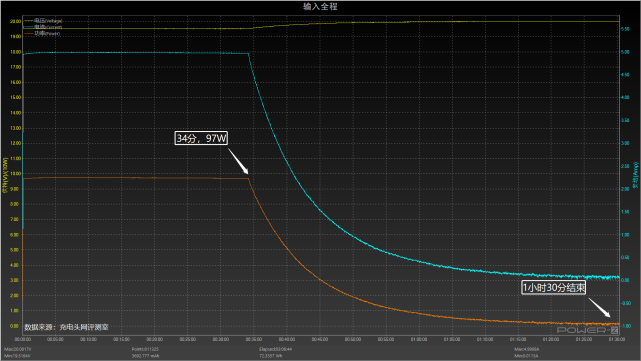Screen dimensions: 641x361
Task: Click the data source caption text
Action: [x=66, y=327]
